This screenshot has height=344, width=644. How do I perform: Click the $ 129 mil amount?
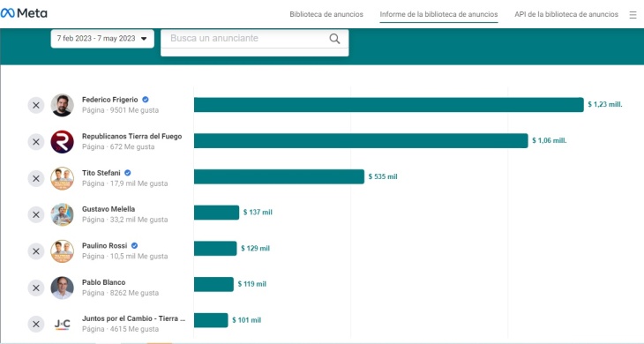pos(255,249)
